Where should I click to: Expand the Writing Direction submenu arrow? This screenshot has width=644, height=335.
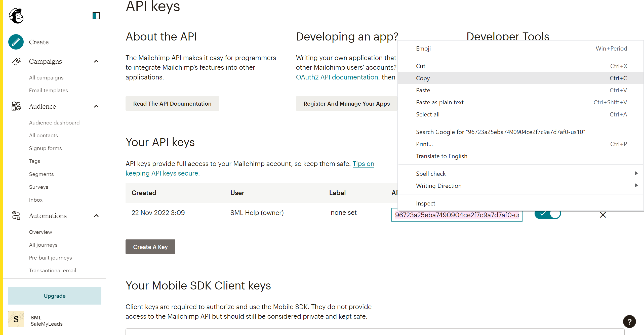(x=636, y=185)
